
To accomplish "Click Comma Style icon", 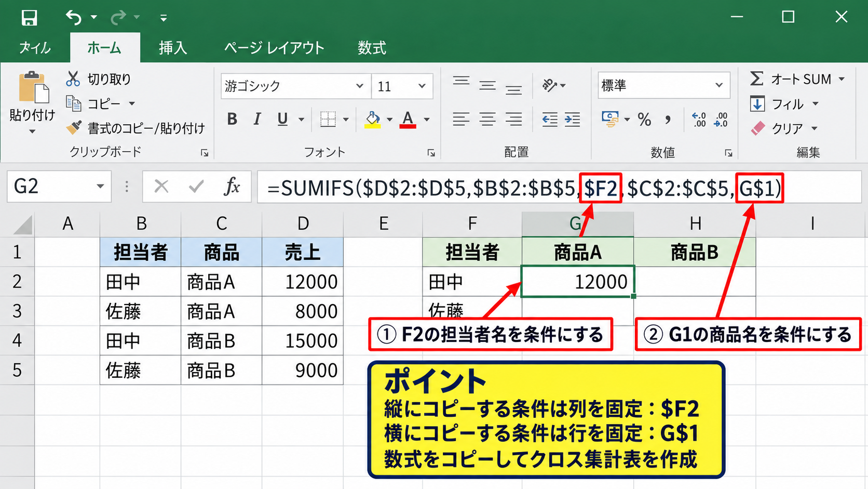I will click(668, 120).
